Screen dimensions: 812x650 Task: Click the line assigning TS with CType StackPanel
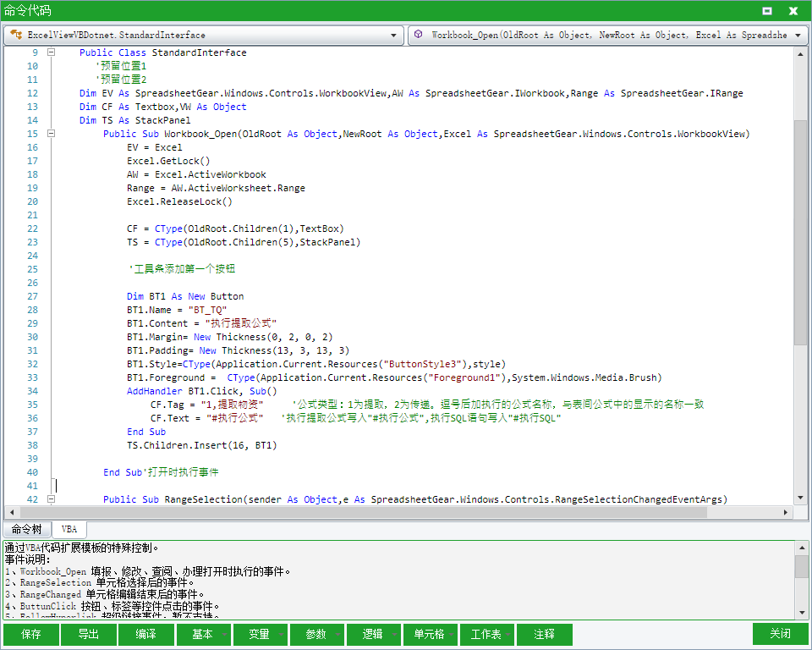[244, 242]
